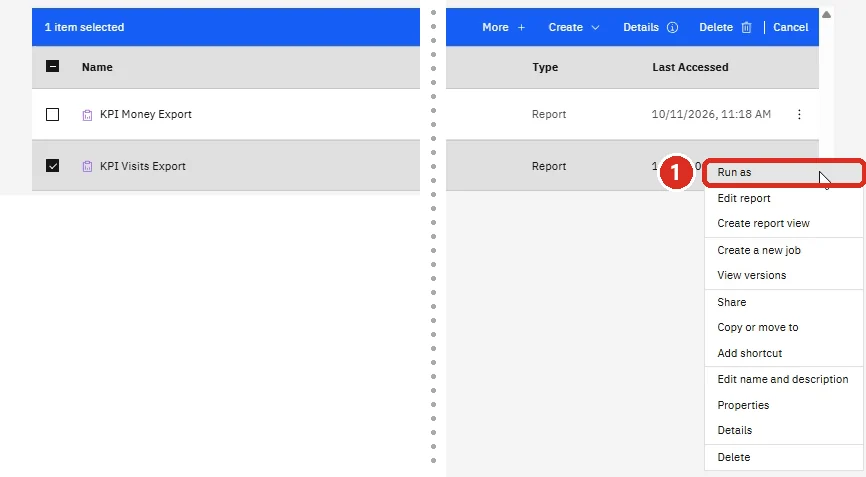This screenshot has width=866, height=477.
Task: Cancel the current selection
Action: [x=790, y=27]
